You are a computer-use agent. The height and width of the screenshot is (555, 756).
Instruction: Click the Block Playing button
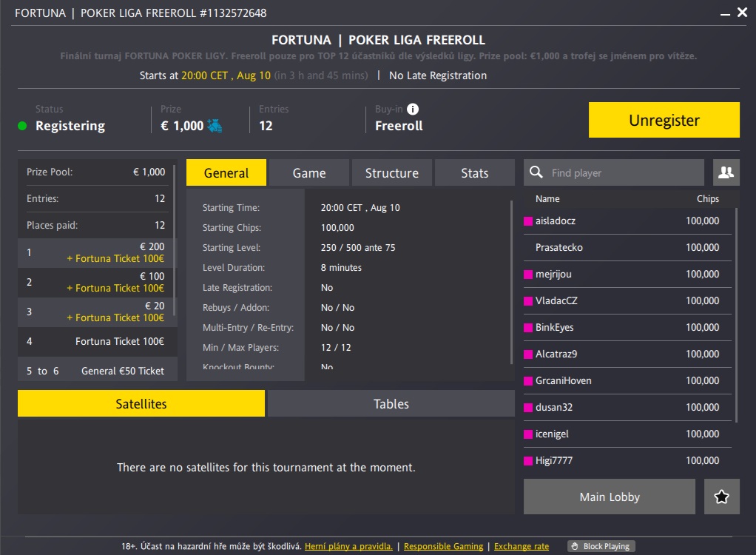tap(601, 546)
